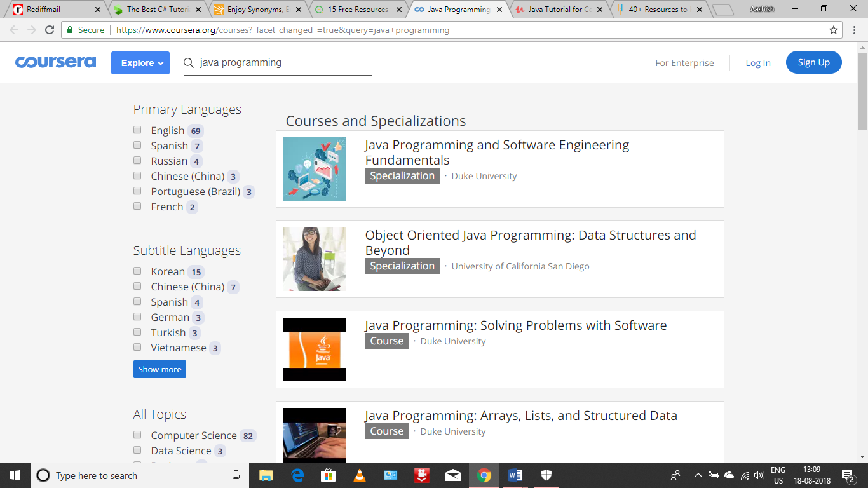Image resolution: width=868 pixels, height=488 pixels.
Task: Go back to the previous page
Action: (x=14, y=30)
